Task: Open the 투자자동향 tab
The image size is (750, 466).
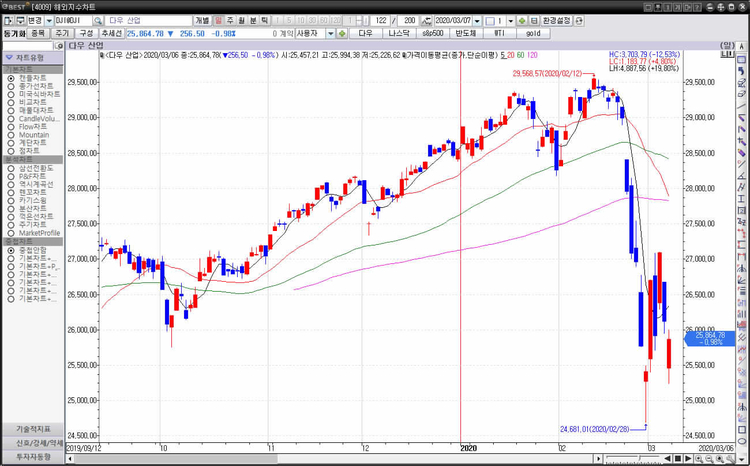Action: 33,457
